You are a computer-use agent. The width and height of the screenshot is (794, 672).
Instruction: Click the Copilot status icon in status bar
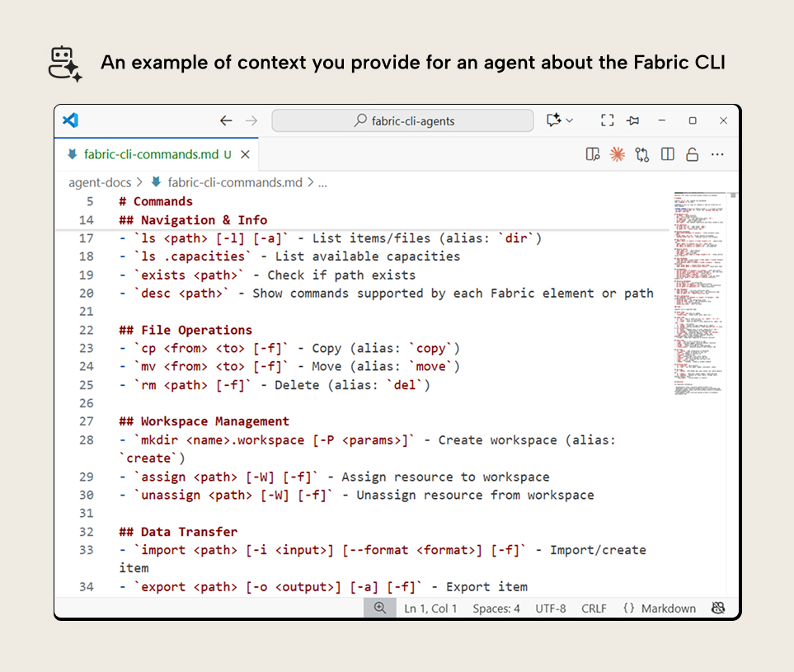(718, 608)
